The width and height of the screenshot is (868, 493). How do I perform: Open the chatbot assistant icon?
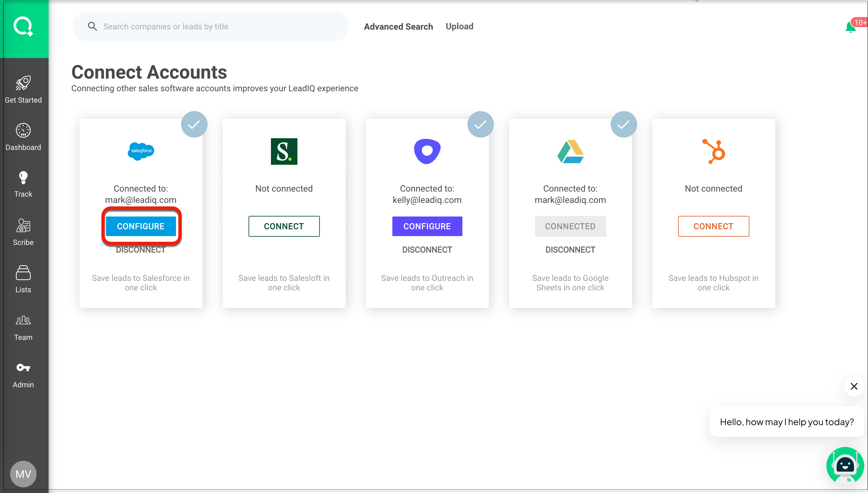pos(845,466)
